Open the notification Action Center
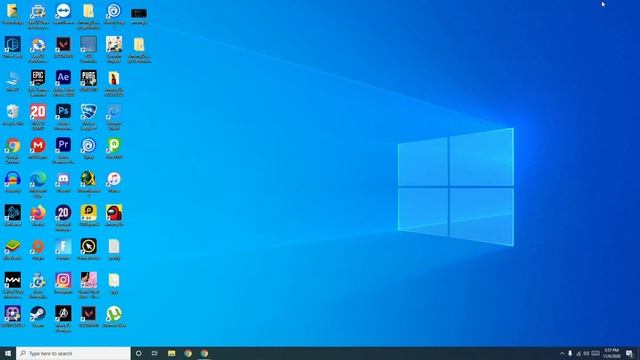The width and height of the screenshot is (640, 360). [630, 353]
